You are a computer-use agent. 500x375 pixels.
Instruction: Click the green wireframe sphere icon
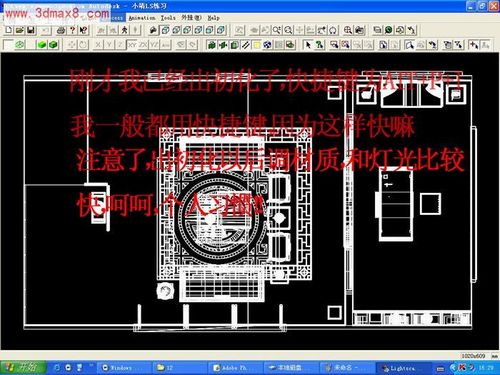coord(19,45)
